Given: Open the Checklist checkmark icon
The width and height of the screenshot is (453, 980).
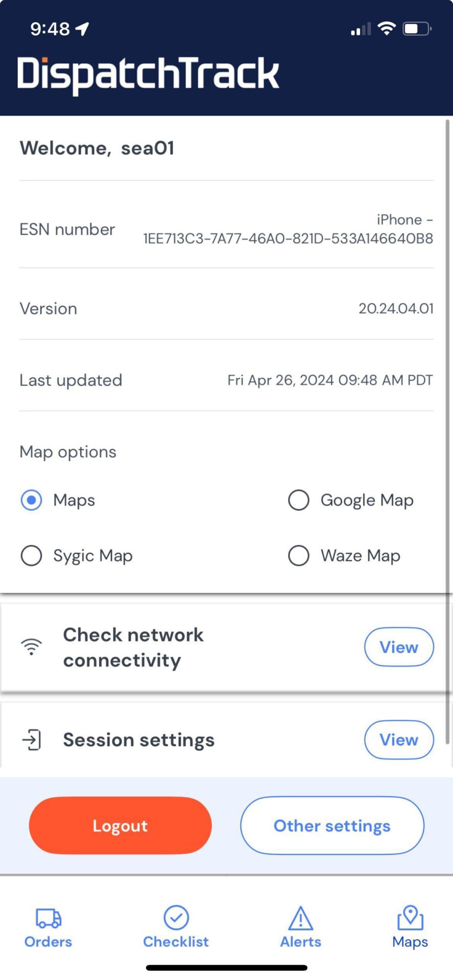Looking at the screenshot, I should click(176, 918).
